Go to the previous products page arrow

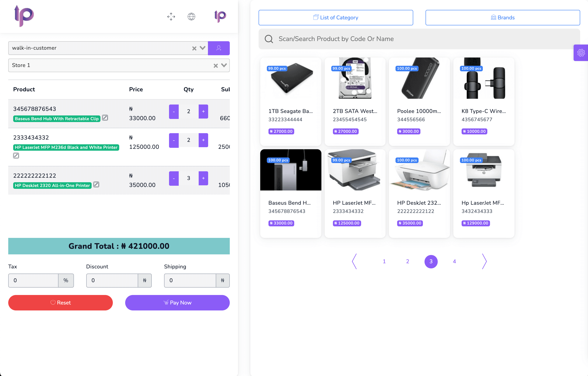[x=354, y=261]
